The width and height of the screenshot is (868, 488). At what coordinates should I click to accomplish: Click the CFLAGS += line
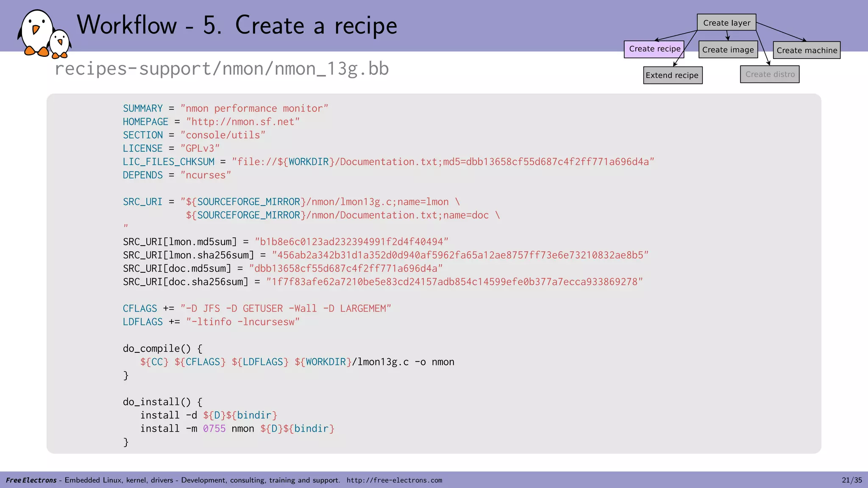click(257, 308)
